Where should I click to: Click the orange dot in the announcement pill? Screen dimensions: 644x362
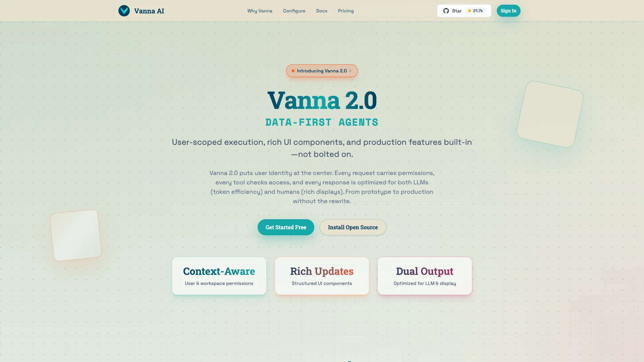click(293, 71)
